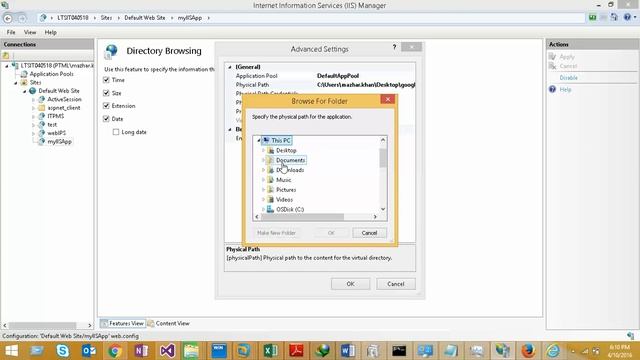Click the Apply icon in the Actions pane
Viewport: 640px width, 360px height.
pos(553,57)
